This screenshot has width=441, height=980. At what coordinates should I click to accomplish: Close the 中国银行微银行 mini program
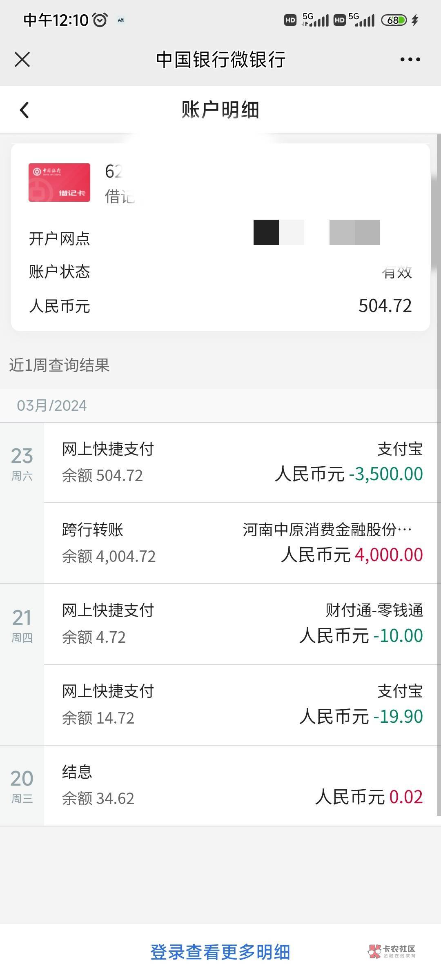pyautogui.click(x=22, y=60)
